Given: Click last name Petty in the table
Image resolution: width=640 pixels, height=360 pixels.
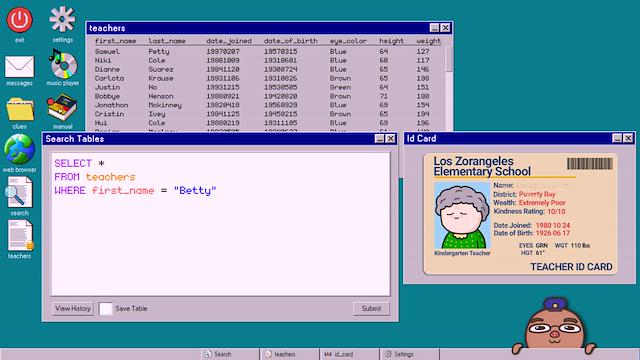Looking at the screenshot, I should tap(159, 51).
